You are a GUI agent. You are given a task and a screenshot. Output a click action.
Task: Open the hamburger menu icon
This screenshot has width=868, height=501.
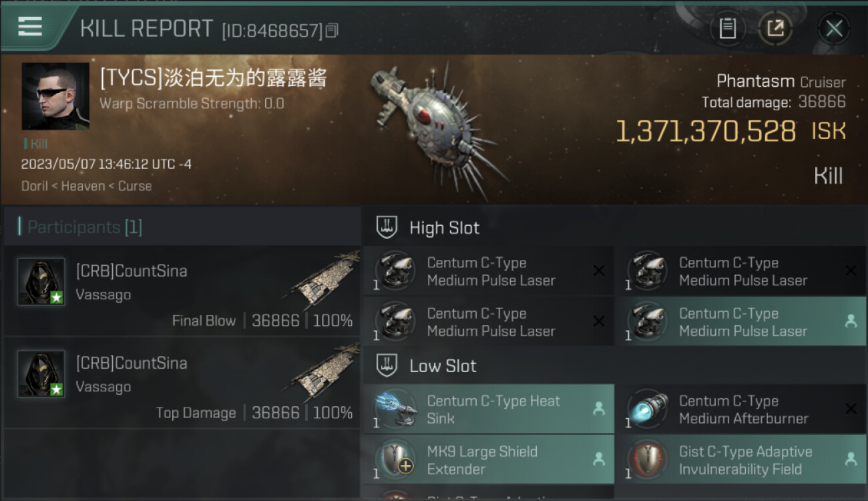pos(30,26)
